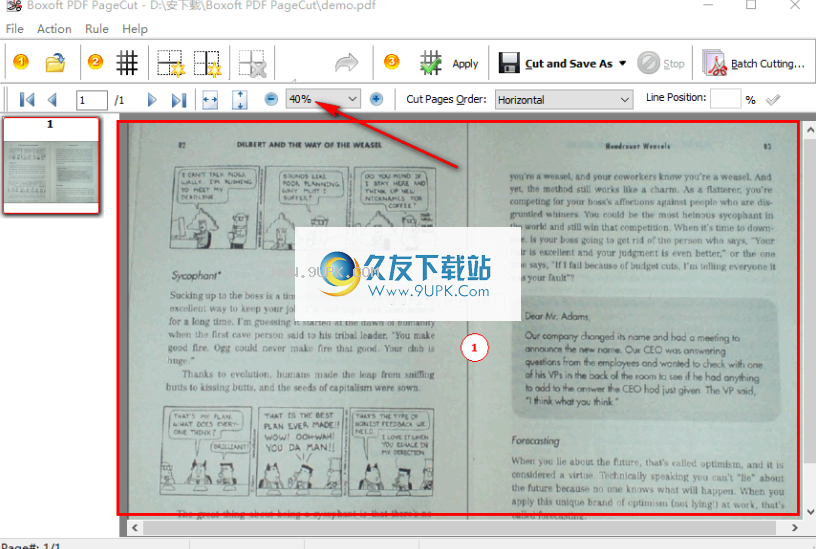
Task: Zoom in with the plus icon
Action: 376,99
